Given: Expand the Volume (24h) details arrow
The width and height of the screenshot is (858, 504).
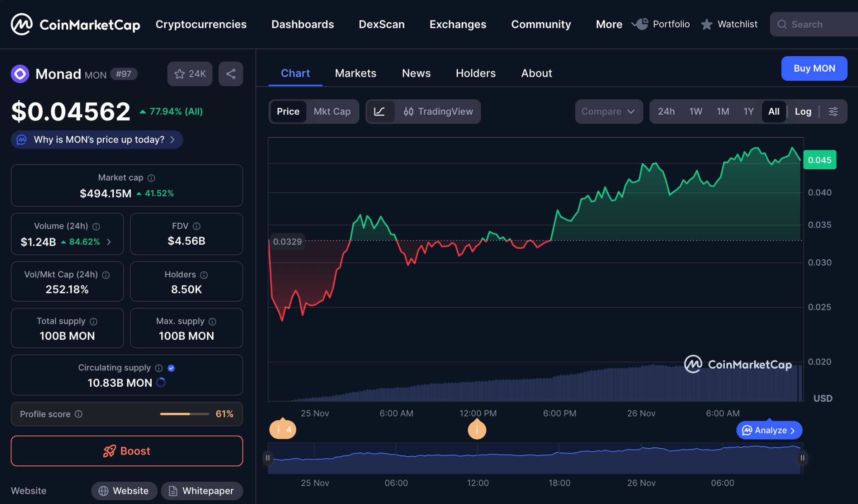Looking at the screenshot, I should tap(109, 242).
